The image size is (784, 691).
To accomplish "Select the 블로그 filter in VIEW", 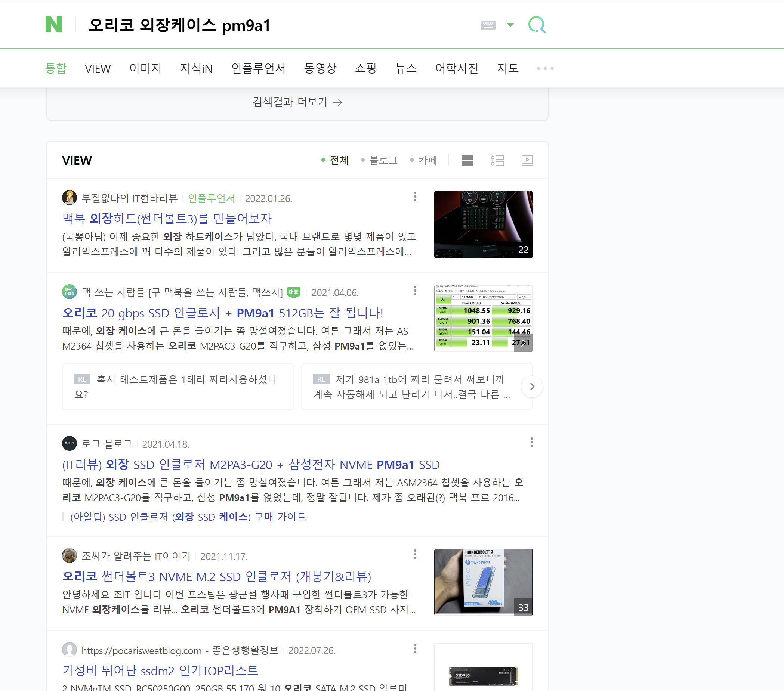I will (x=383, y=160).
